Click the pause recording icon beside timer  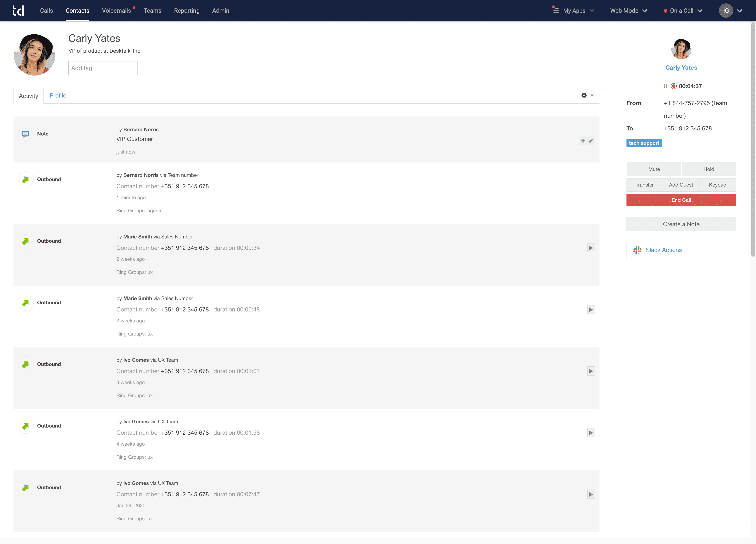(x=665, y=86)
